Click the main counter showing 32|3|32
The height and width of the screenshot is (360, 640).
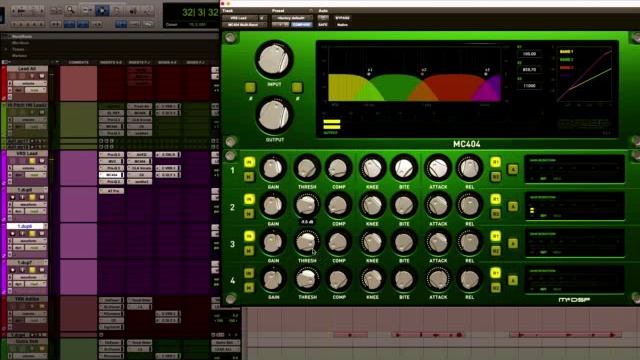pyautogui.click(x=200, y=12)
